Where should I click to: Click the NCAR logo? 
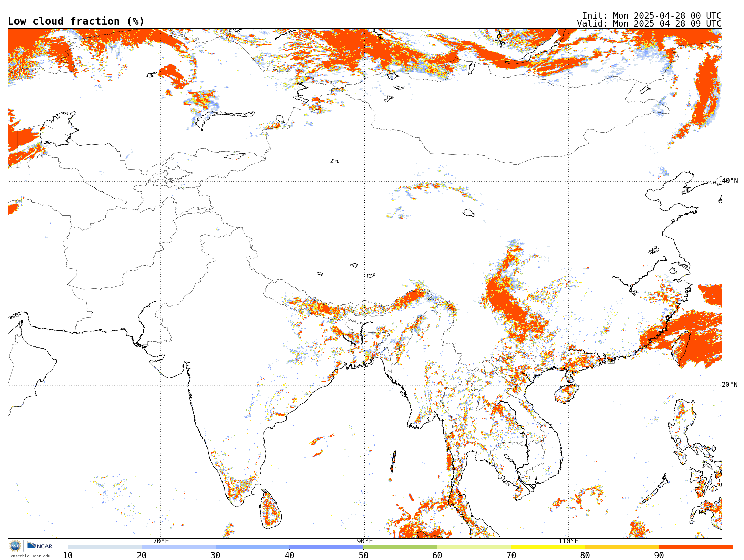(x=40, y=546)
